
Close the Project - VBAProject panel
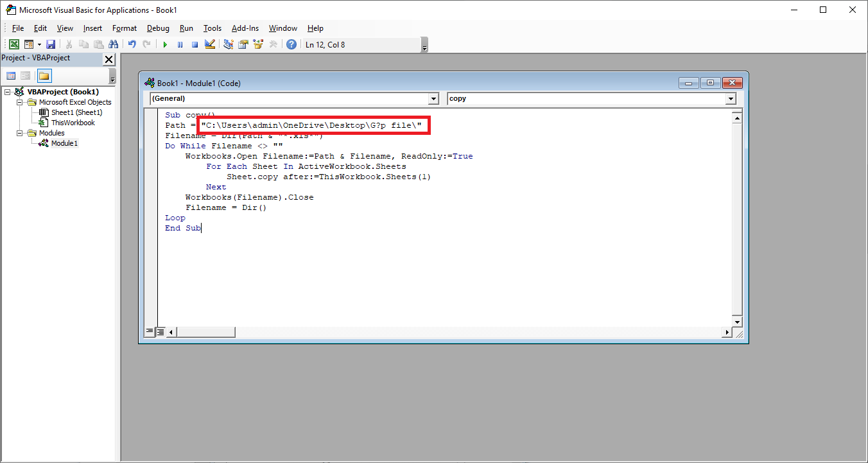point(108,59)
